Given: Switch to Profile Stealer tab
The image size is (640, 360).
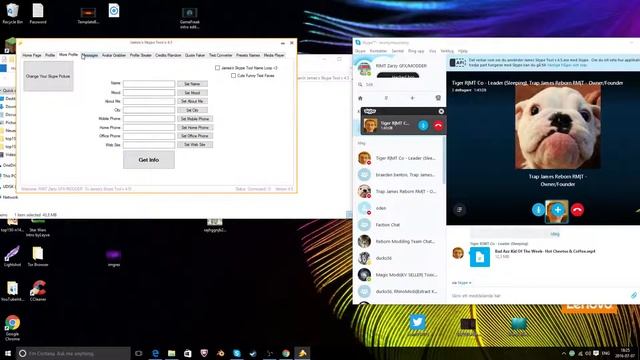Looking at the screenshot, I should pos(141,55).
